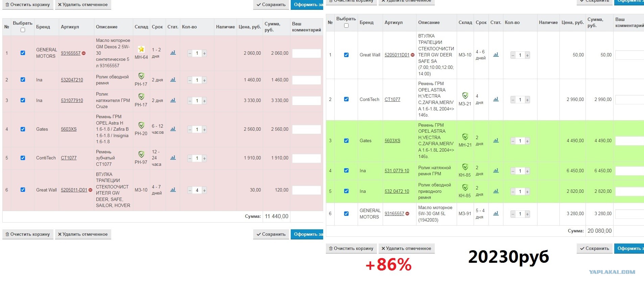
Task: Uncheck Ina 531 0779 10 row checkbox
Action: (346, 170)
